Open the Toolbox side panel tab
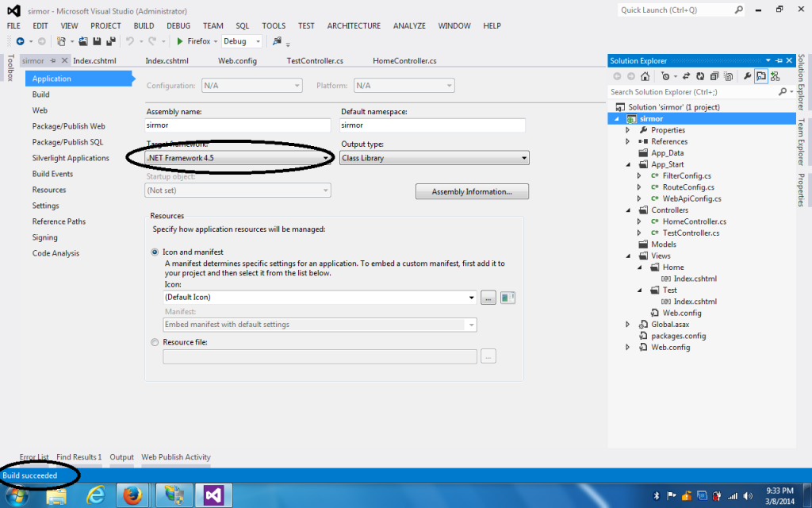The width and height of the screenshot is (812, 508). 10,68
